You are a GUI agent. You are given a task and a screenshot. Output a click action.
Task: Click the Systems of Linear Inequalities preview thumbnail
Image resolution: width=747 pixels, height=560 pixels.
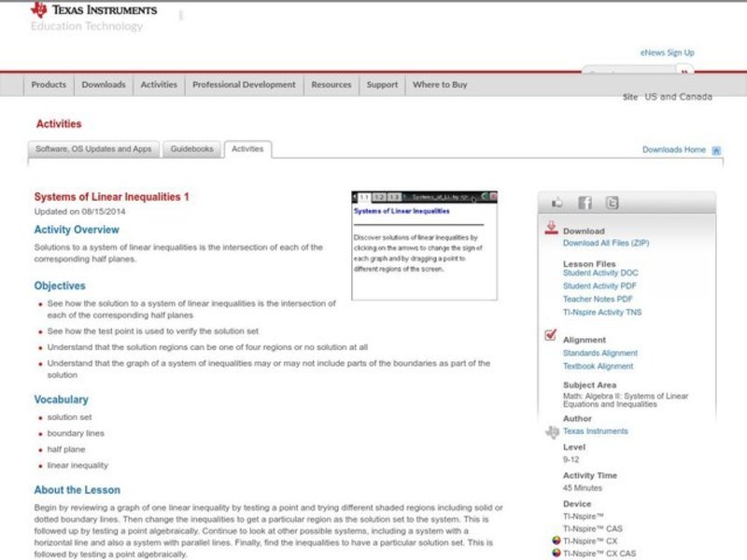425,245
